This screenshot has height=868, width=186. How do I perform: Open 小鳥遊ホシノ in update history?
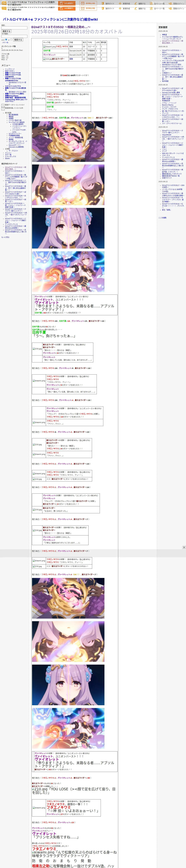(x=167, y=73)
